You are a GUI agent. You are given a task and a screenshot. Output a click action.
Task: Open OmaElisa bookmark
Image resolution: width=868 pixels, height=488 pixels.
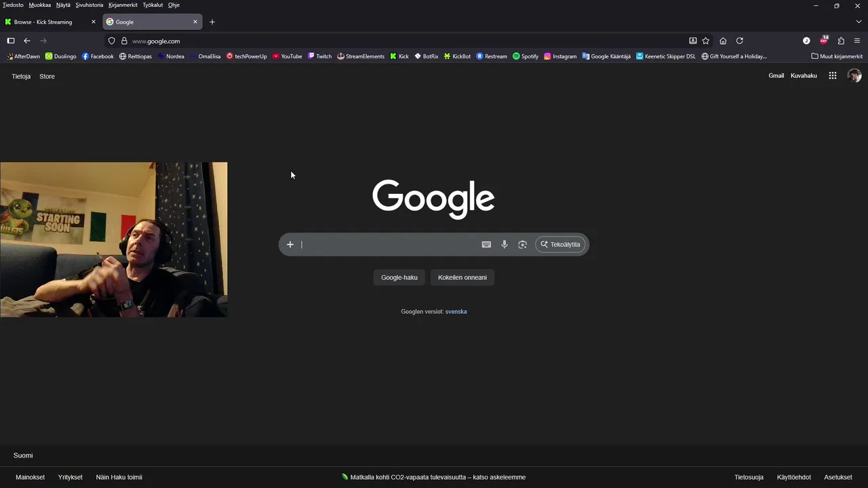pos(205,56)
